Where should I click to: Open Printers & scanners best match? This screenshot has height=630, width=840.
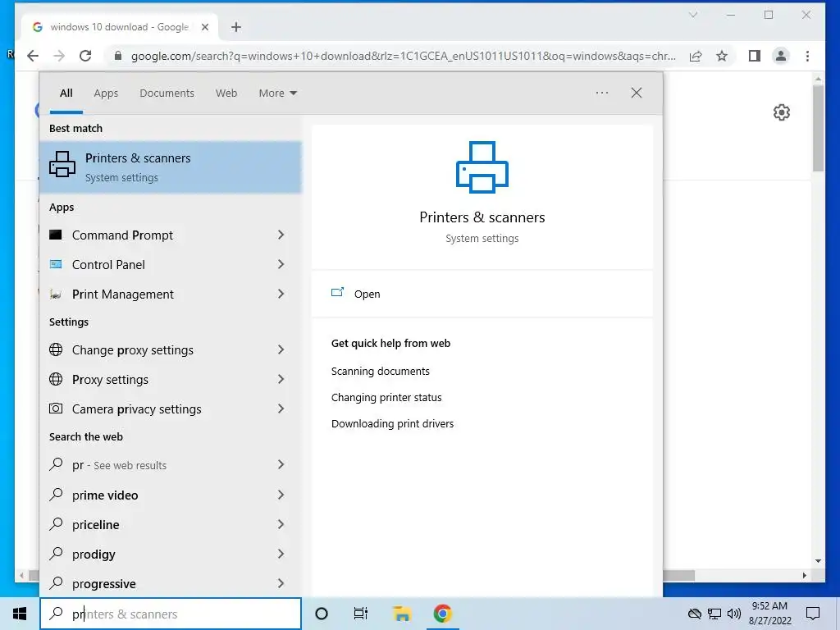click(171, 167)
